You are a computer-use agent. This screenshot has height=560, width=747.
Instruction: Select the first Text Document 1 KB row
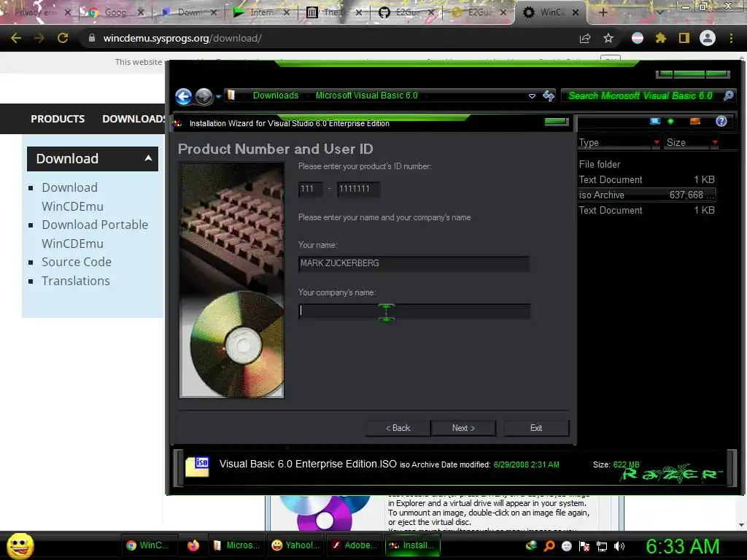coord(647,179)
